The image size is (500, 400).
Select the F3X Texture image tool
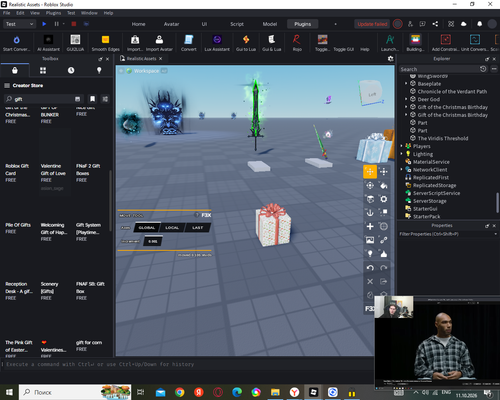tap(370, 240)
